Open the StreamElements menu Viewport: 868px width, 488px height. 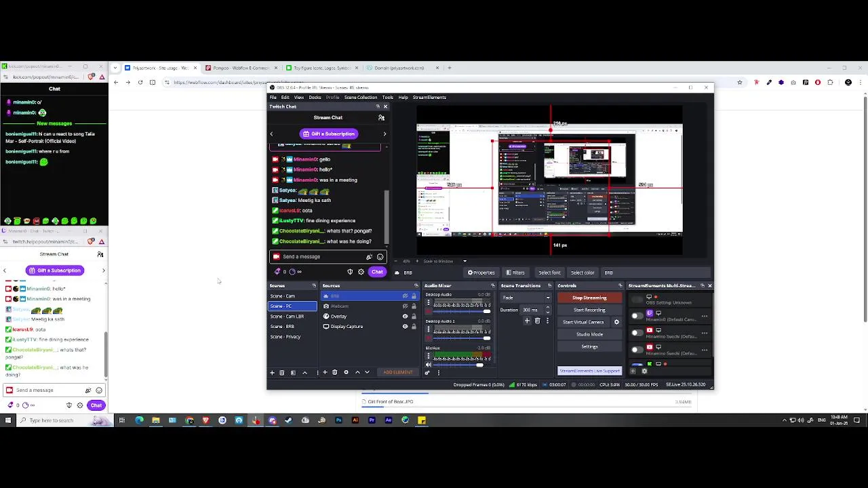point(429,98)
